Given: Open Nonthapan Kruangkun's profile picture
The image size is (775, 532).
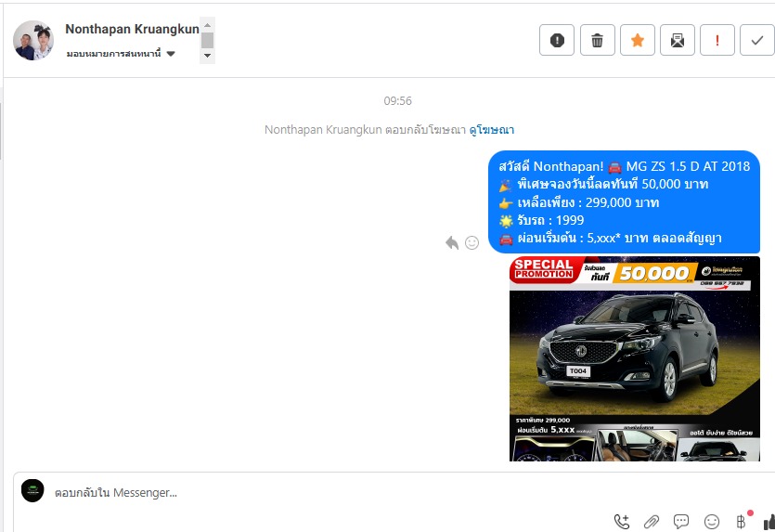Looking at the screenshot, I should tap(33, 40).
